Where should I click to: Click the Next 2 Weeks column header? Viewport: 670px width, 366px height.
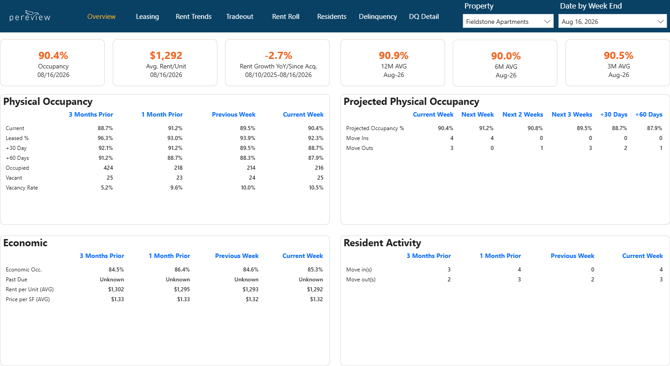(523, 114)
